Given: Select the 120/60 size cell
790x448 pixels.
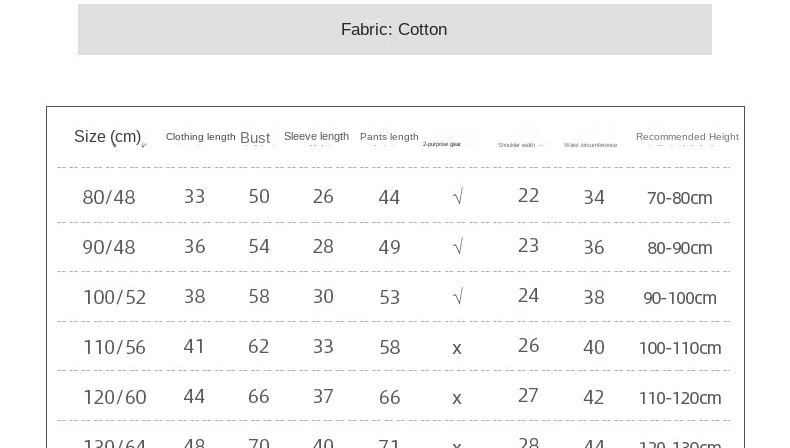Looking at the screenshot, I should [114, 398].
